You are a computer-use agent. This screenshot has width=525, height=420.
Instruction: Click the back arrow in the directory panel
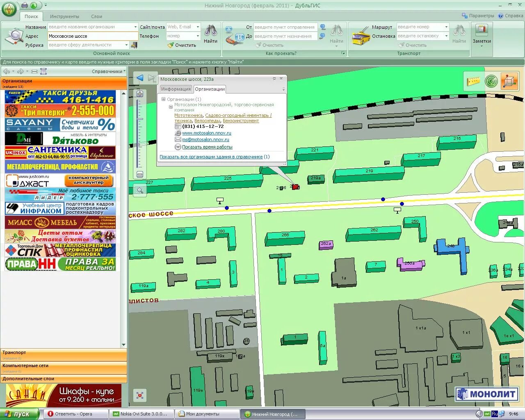[7, 71]
